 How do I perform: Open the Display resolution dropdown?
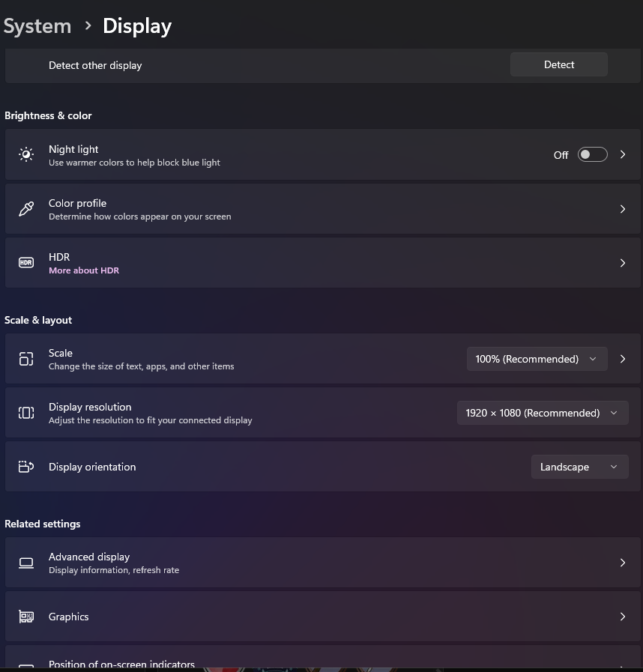point(542,413)
